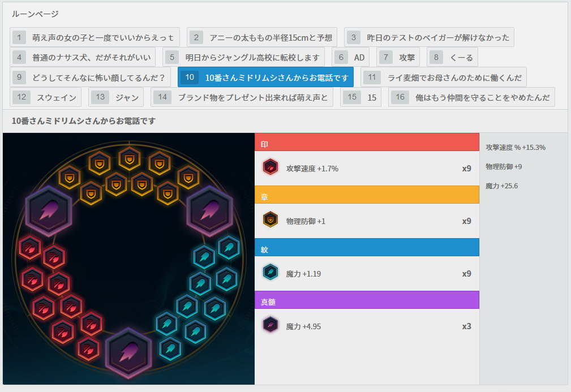571x392 pixels.
Task: Select active rune page 10 ミドリムシさん
Action: point(266,77)
